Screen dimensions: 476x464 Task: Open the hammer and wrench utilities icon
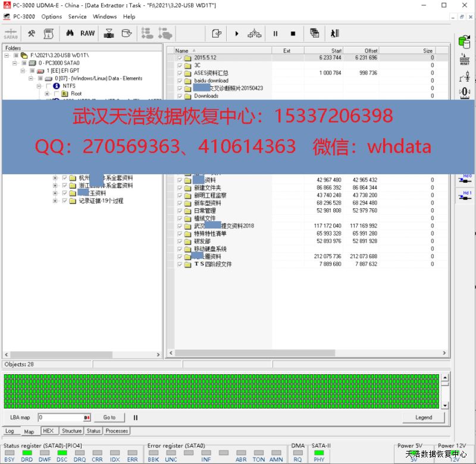tap(32, 34)
